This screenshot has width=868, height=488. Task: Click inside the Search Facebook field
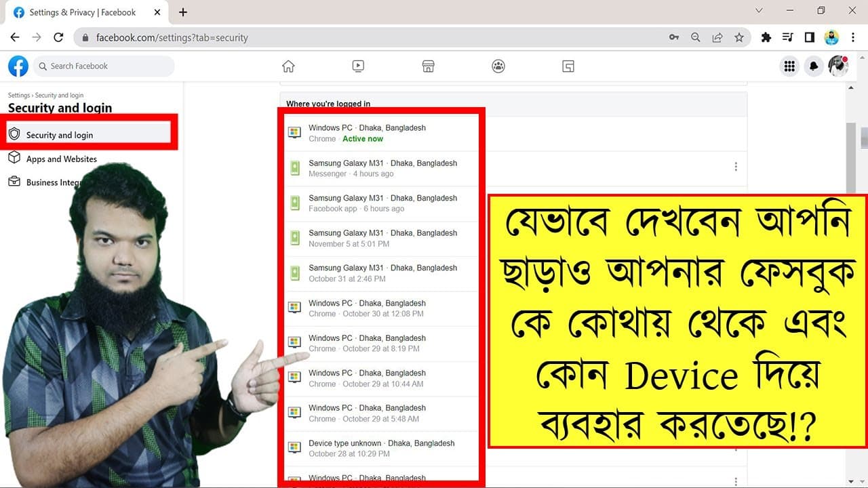104,66
